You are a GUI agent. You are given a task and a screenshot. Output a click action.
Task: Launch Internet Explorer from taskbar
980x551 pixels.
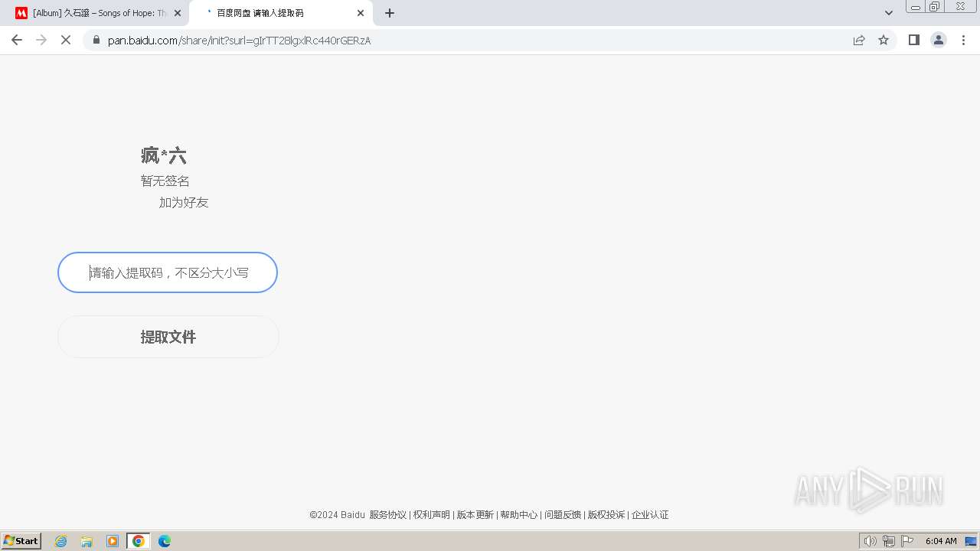pos(61,541)
